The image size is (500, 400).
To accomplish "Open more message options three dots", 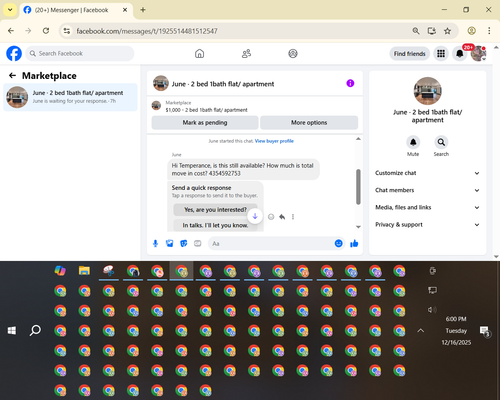I will point(293,217).
